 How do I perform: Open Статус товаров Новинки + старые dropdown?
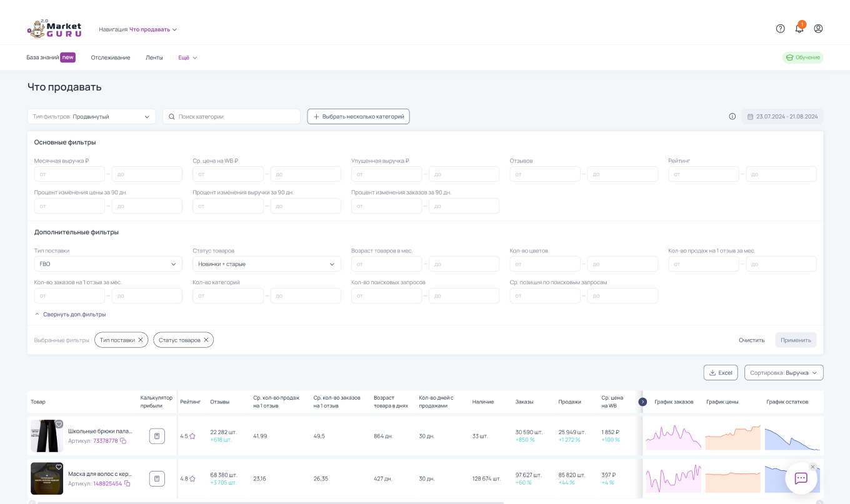[x=267, y=264]
